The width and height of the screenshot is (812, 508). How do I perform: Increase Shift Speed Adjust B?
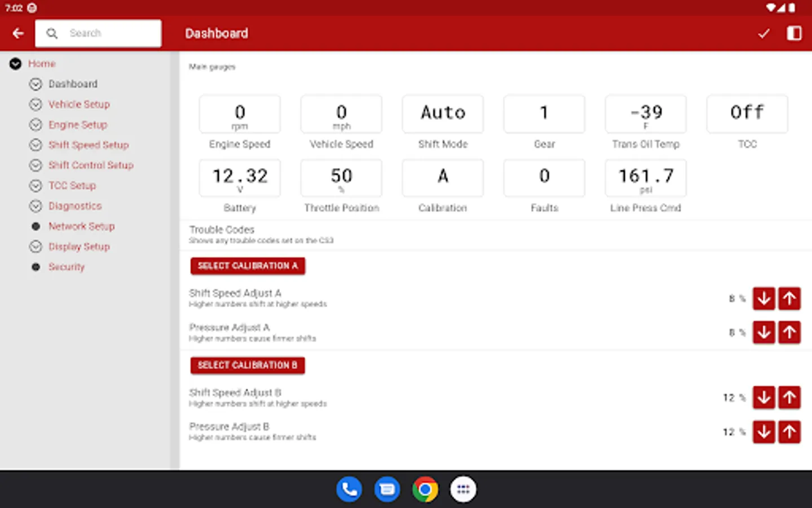pyautogui.click(x=789, y=398)
